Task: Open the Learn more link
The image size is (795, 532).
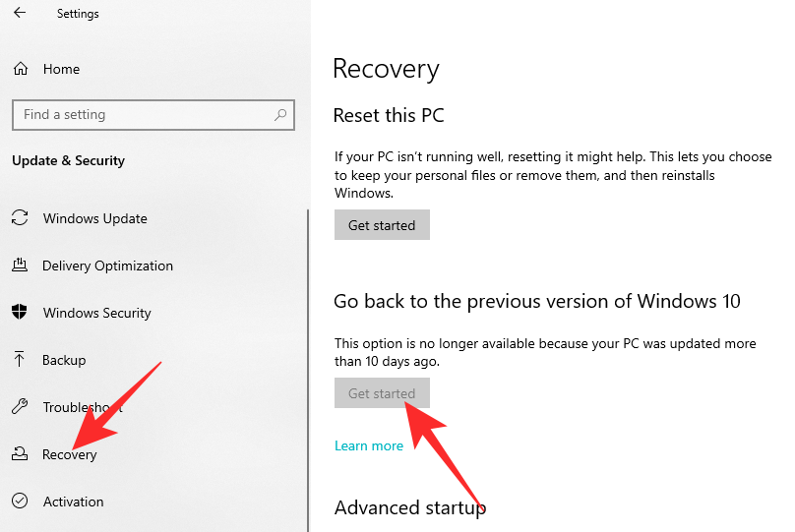Action: point(369,445)
